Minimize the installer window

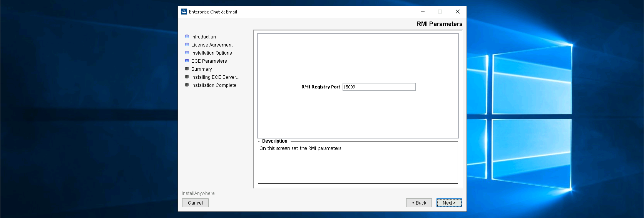423,12
